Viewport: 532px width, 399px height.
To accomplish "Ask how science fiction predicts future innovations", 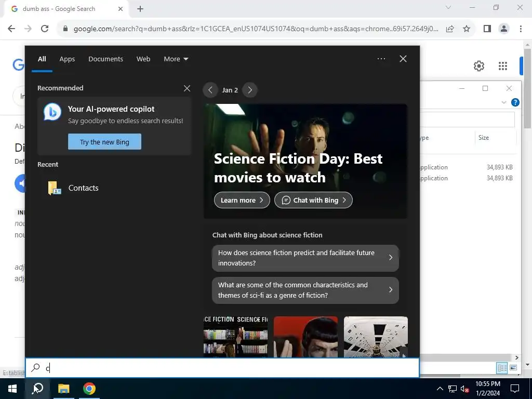I will [305, 258].
